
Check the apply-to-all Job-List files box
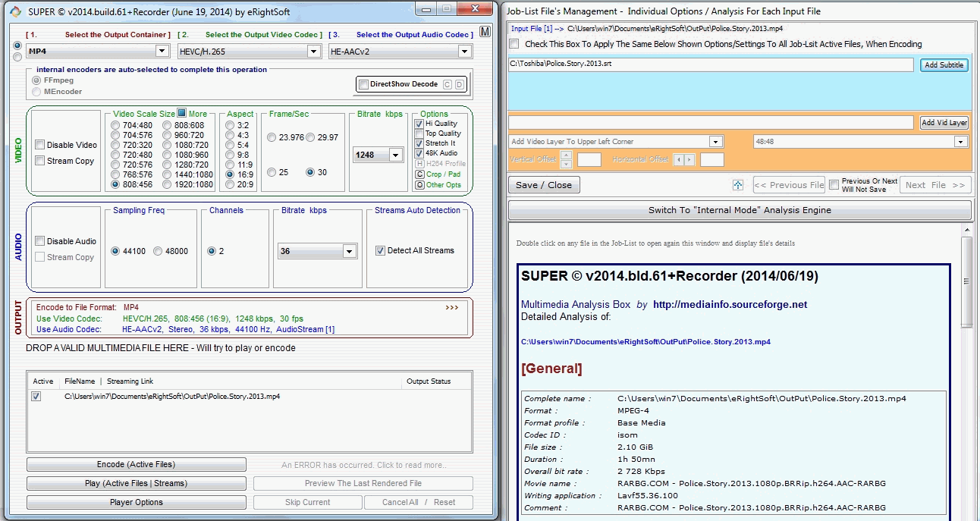(x=515, y=44)
